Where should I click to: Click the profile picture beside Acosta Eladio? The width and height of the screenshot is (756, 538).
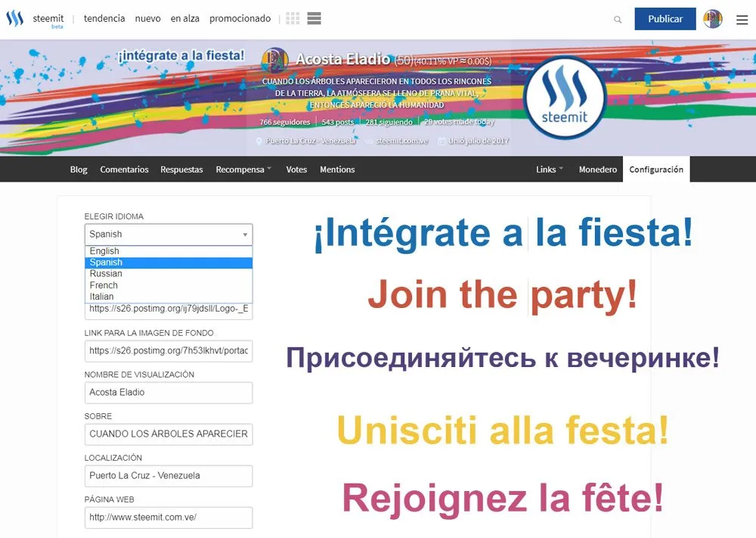pos(275,60)
